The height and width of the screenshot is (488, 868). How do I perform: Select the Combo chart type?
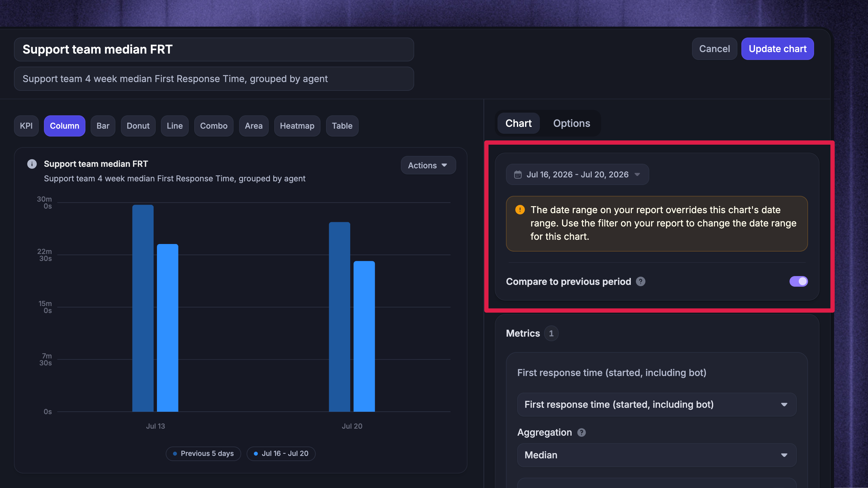214,126
